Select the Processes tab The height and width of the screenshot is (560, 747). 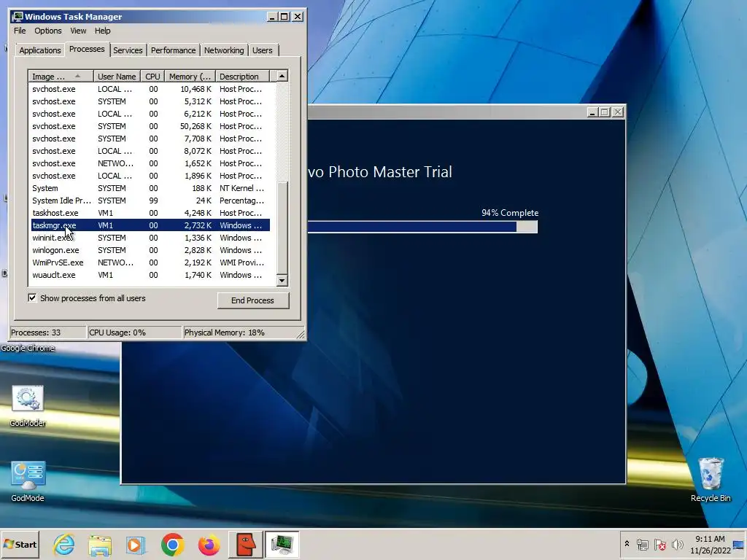(87, 49)
